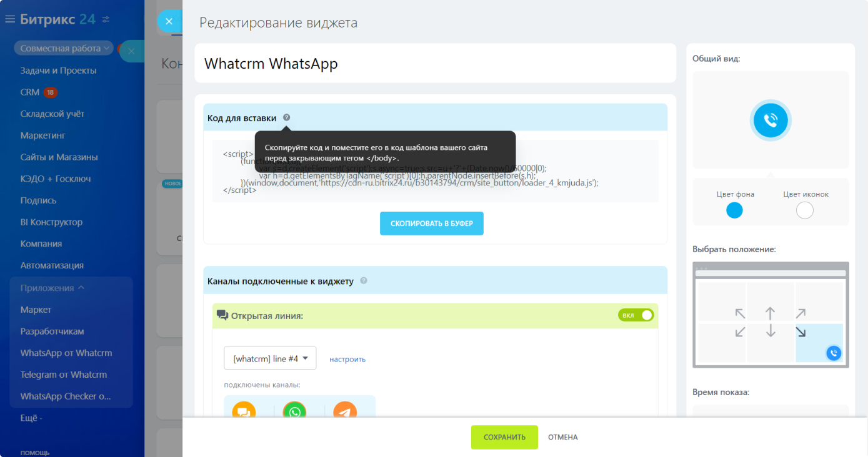Click small phone icon in position preview
The height and width of the screenshot is (457, 868).
[x=833, y=353]
